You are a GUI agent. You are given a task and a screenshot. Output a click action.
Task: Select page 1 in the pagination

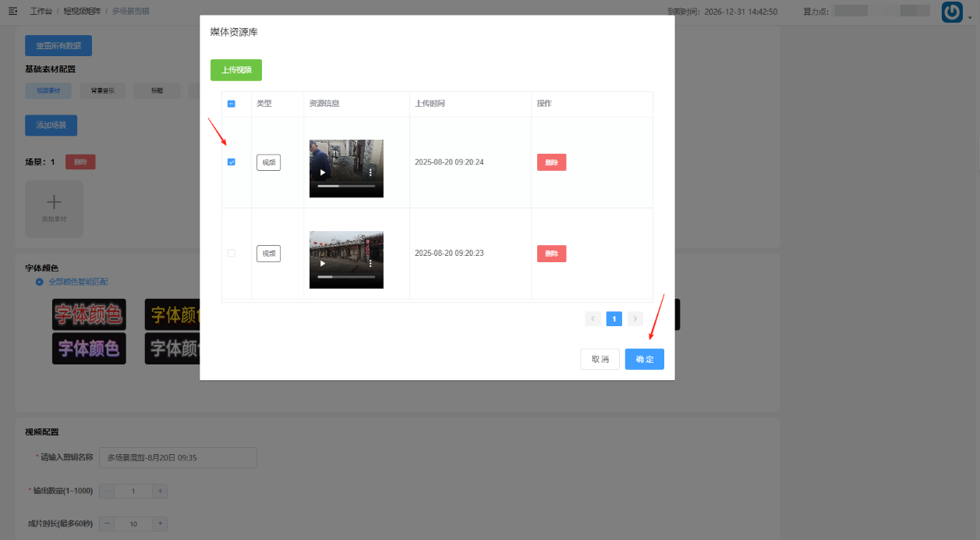pos(614,318)
